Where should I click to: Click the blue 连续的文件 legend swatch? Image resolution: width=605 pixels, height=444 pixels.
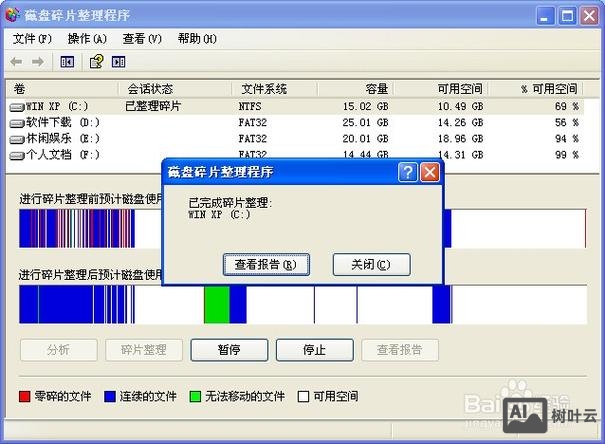[x=110, y=397]
